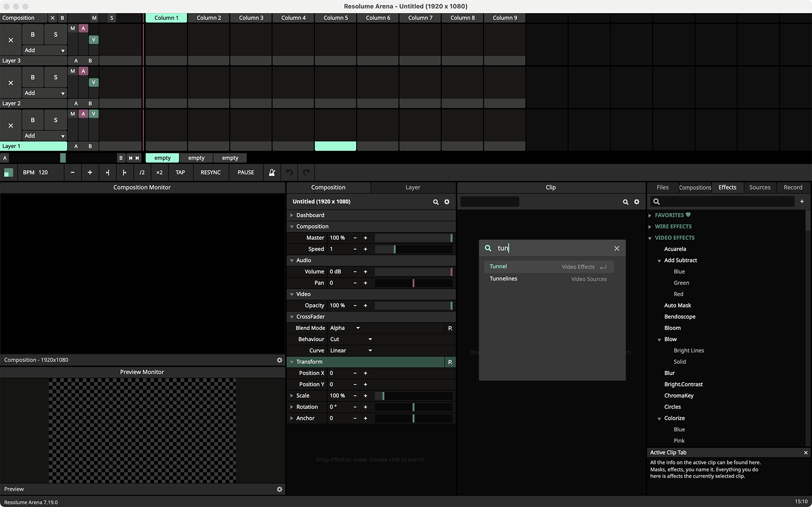Eject Layer 3 clip with X button
This screenshot has width=812, height=507.
click(x=11, y=40)
